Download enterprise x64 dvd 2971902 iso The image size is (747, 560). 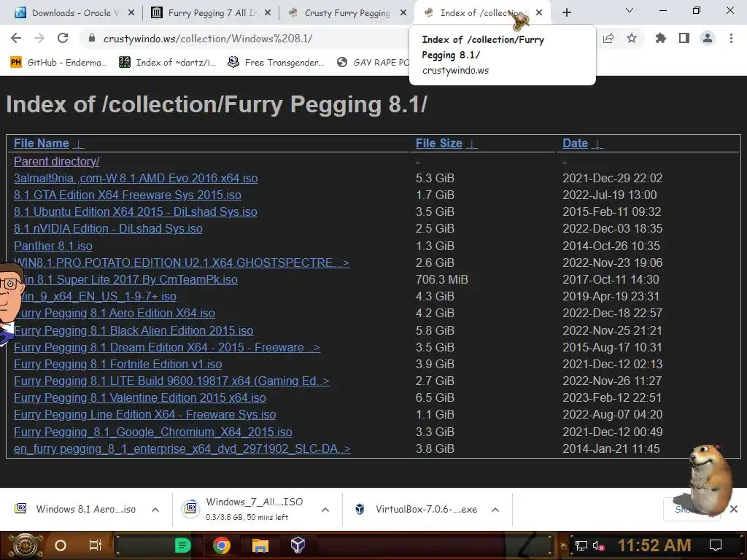pos(182,448)
